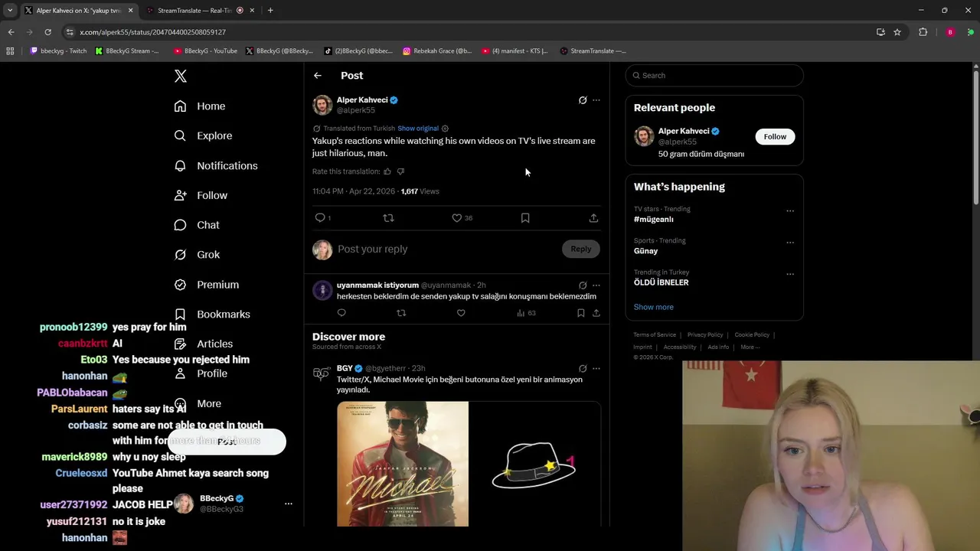980x551 pixels.
Task: Open more options for ÖLDÜ İBNELER trend
Action: click(790, 274)
